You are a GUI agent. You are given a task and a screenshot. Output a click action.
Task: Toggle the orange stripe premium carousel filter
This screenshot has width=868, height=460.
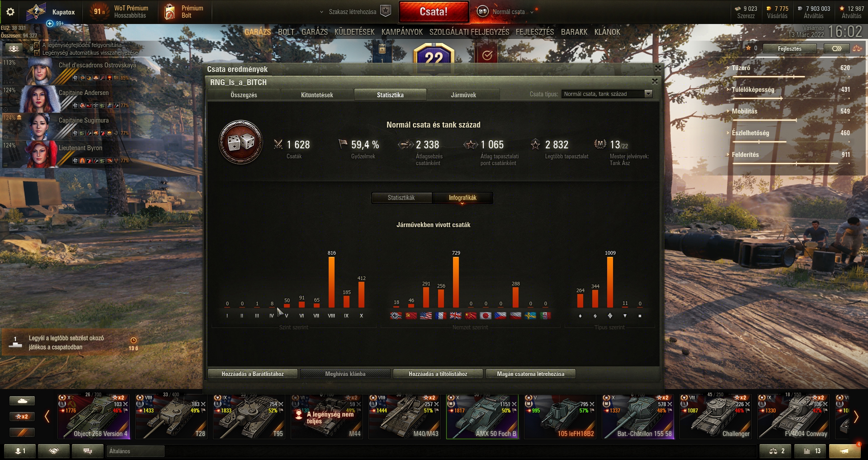[x=22, y=432]
